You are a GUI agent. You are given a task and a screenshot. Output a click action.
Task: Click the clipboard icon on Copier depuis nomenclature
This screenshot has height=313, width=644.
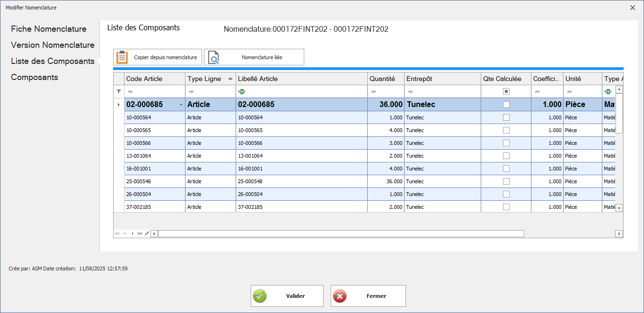click(122, 57)
